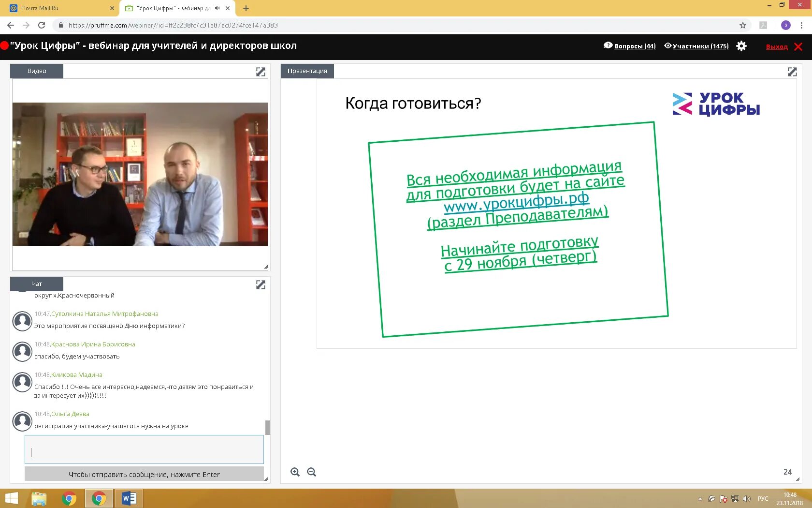Click the chat scrollbar thumb
812x508 pixels.
(x=268, y=428)
